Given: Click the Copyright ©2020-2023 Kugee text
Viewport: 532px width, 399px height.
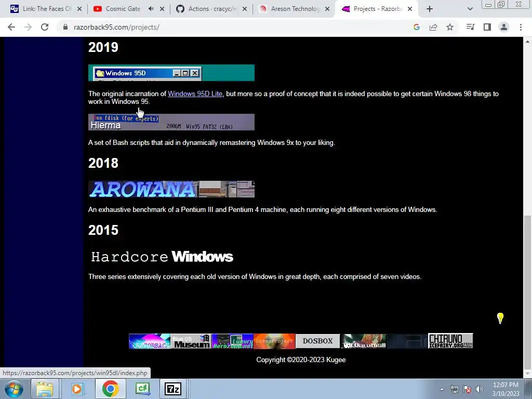Looking at the screenshot, I should (x=301, y=360).
